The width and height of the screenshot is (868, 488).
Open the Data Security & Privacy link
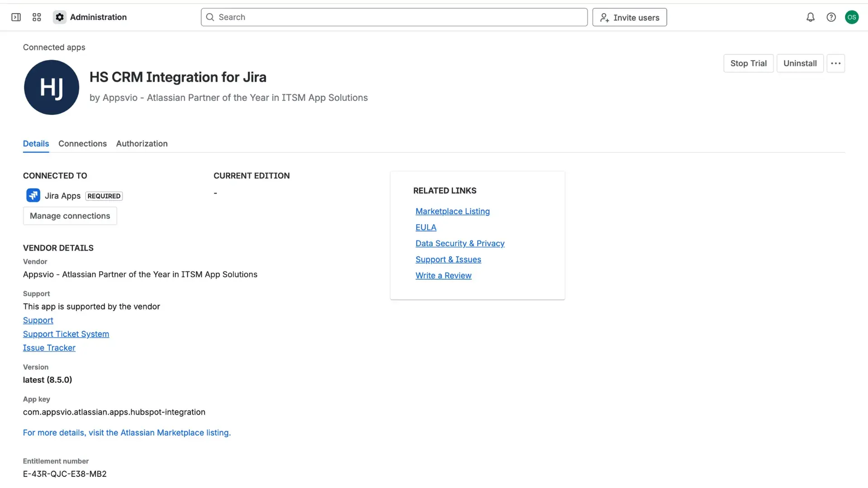click(x=460, y=243)
